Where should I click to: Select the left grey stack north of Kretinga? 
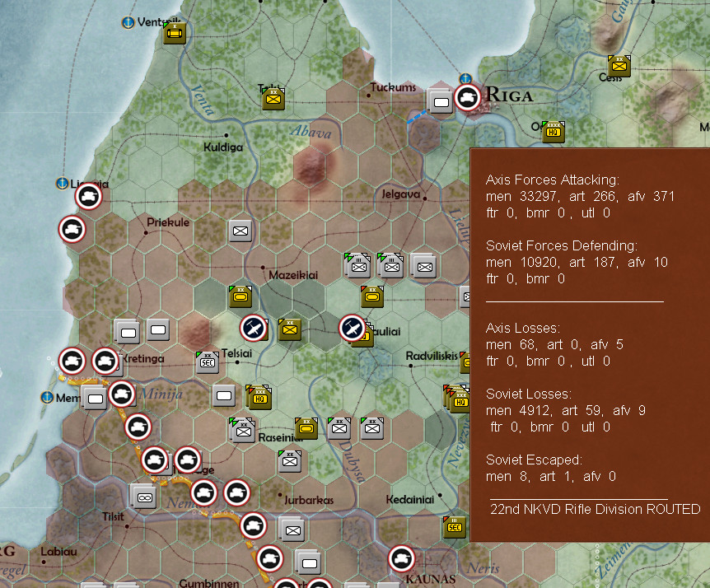point(127,332)
